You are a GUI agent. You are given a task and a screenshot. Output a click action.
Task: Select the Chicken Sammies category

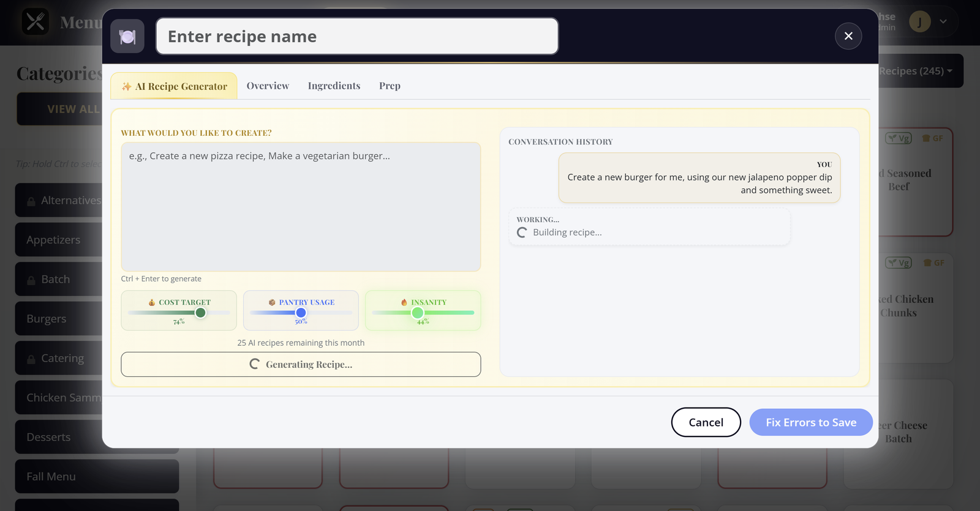(x=59, y=398)
